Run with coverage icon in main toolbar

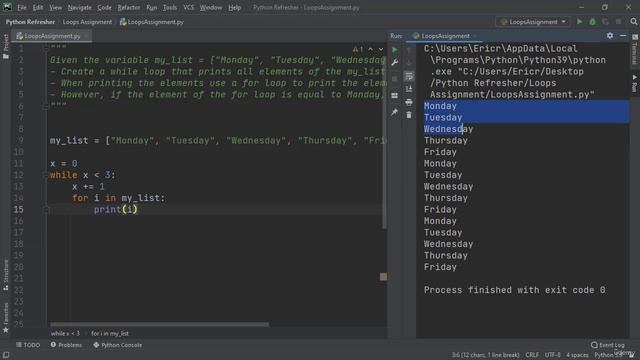pos(605,22)
